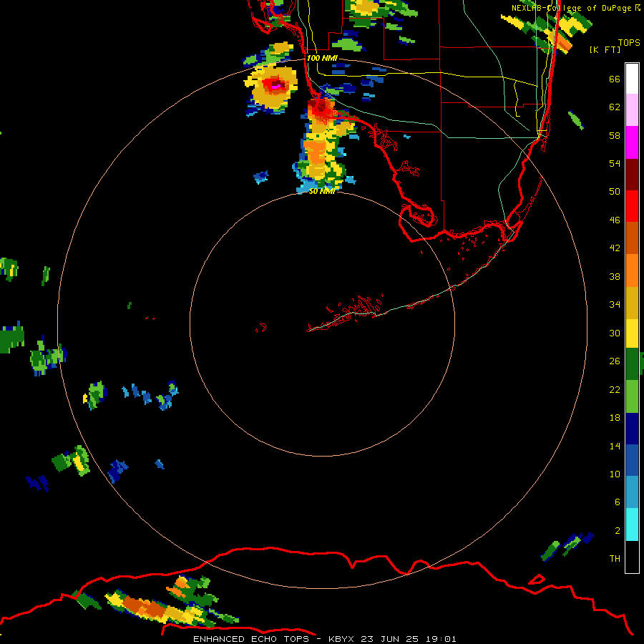
Task: Click the 46 value on the legend
Action: point(615,220)
